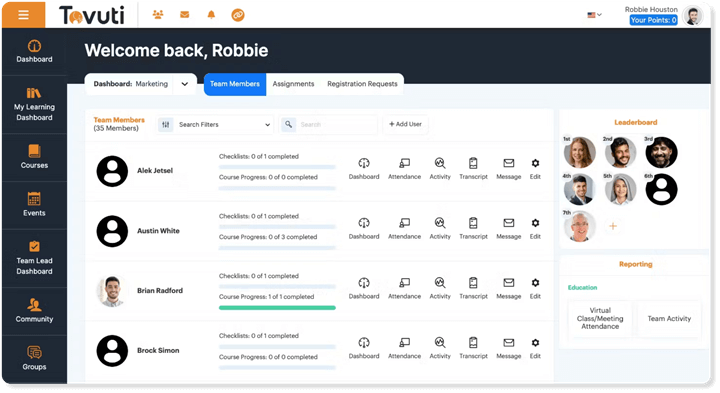The width and height of the screenshot is (720, 393).
Task: Open Austin White's Transcript
Action: click(x=473, y=229)
